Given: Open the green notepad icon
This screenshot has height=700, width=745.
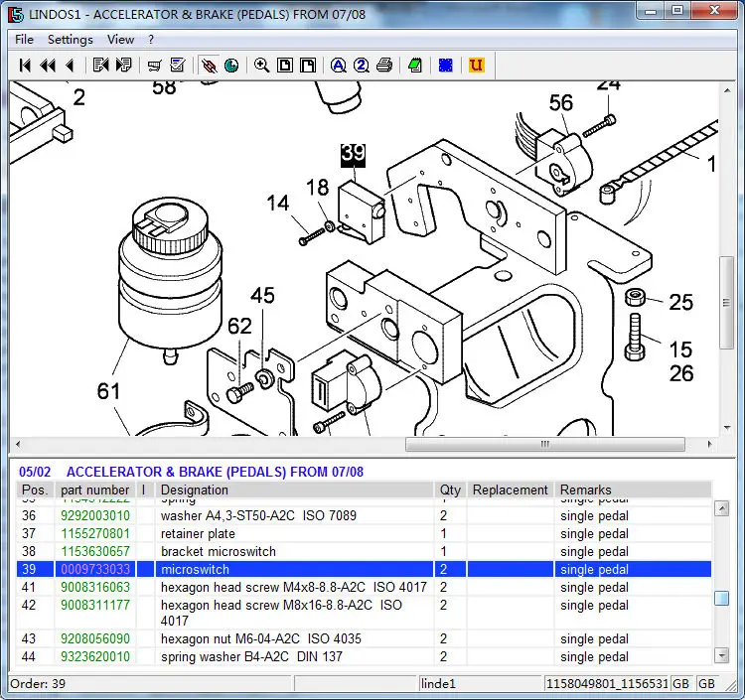Looking at the screenshot, I should tap(415, 66).
